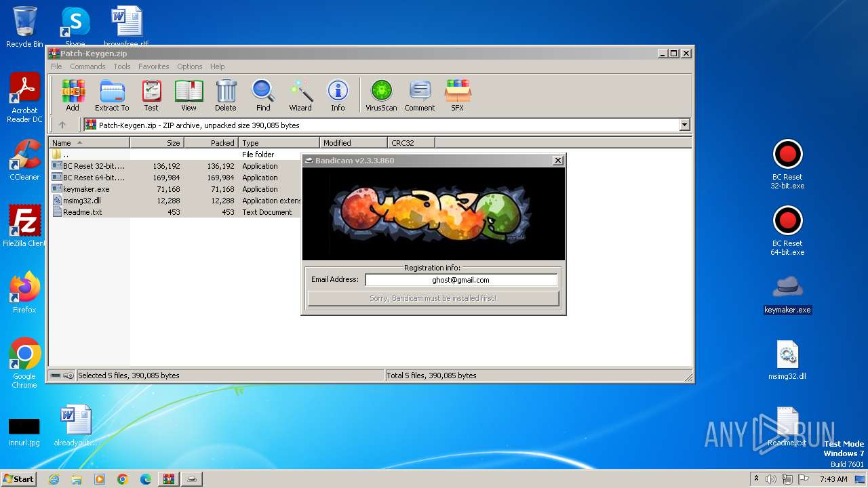This screenshot has height=488, width=868.
Task: Open the Tools menu
Action: [x=122, y=66]
